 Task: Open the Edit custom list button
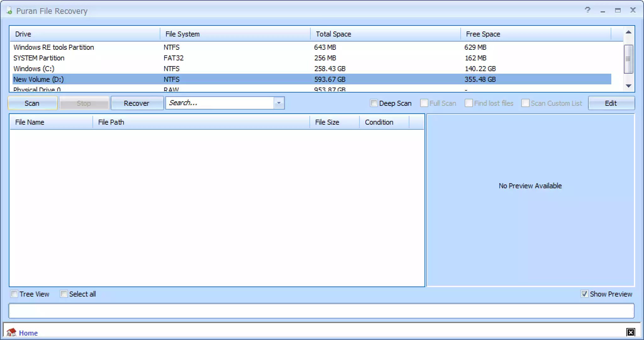[x=611, y=103]
